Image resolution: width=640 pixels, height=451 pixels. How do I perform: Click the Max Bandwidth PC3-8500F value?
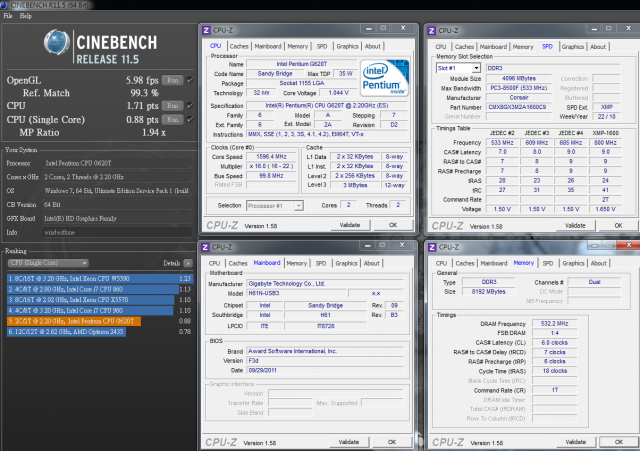coord(518,88)
